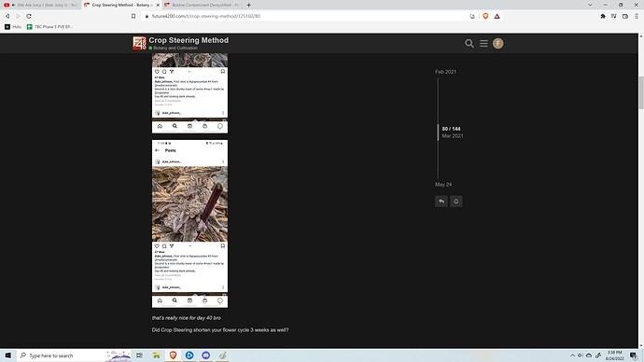Screen dimensions: 644x362
Task: Bookmark this page using bookmark icon
Action: 133,16
